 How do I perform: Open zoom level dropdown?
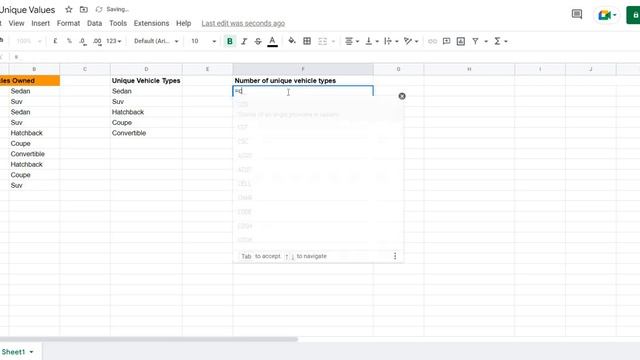[29, 41]
